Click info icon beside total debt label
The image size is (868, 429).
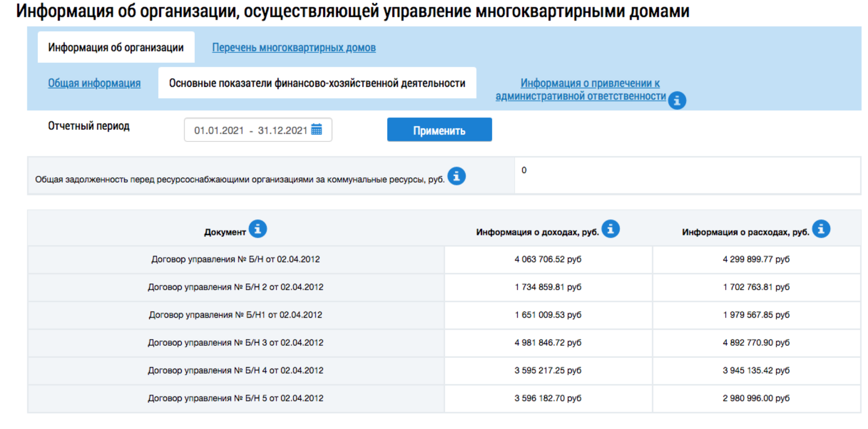(x=456, y=176)
